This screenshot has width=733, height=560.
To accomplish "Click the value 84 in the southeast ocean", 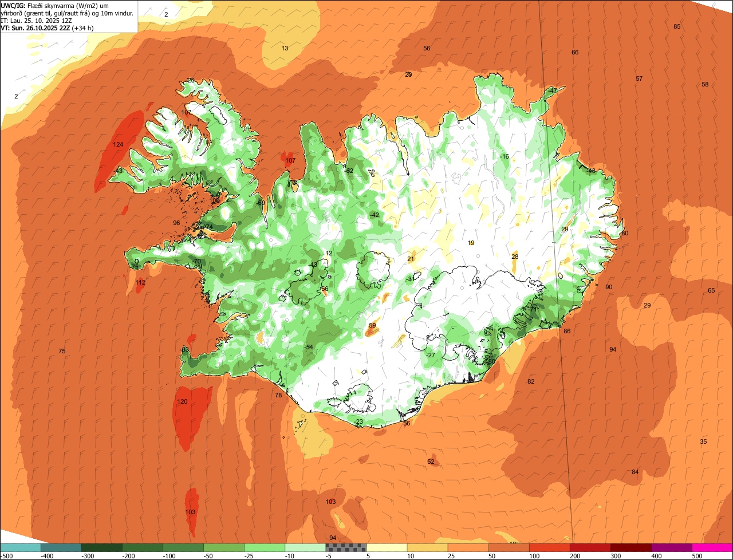I will pyautogui.click(x=635, y=472).
